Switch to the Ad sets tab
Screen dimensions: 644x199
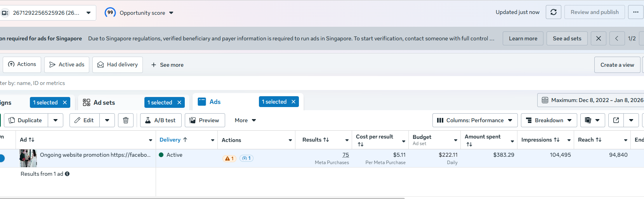coord(104,102)
